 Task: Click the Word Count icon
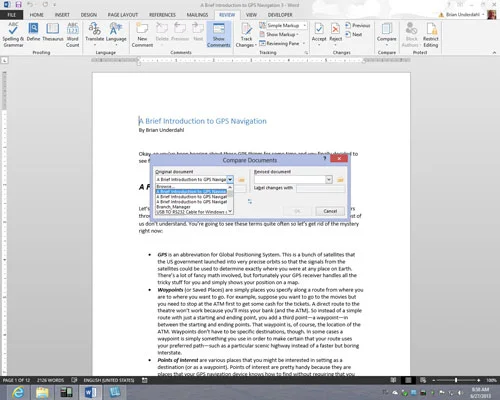pos(73,35)
